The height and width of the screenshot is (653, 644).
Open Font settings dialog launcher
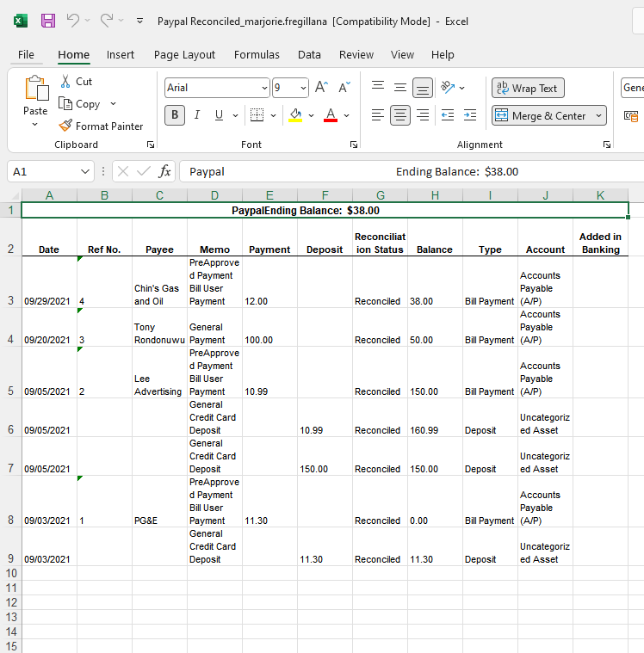pyautogui.click(x=354, y=145)
